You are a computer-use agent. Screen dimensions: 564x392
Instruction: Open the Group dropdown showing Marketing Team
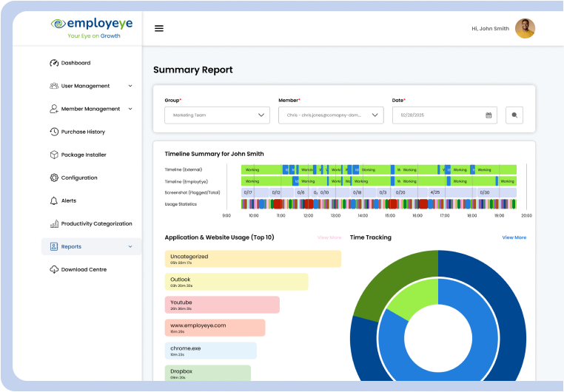(217, 115)
